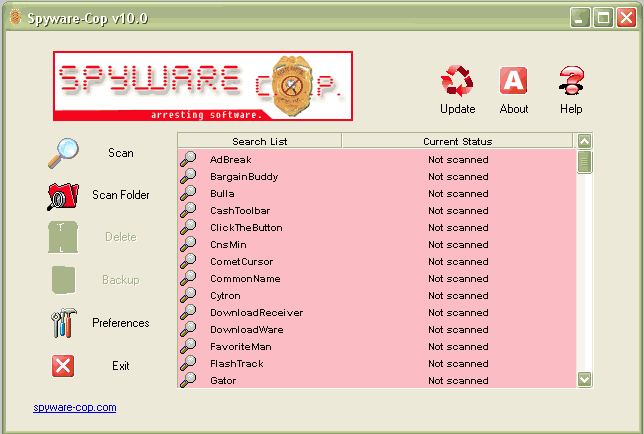Click the magnifier icon beside DownloadWare

(188, 329)
